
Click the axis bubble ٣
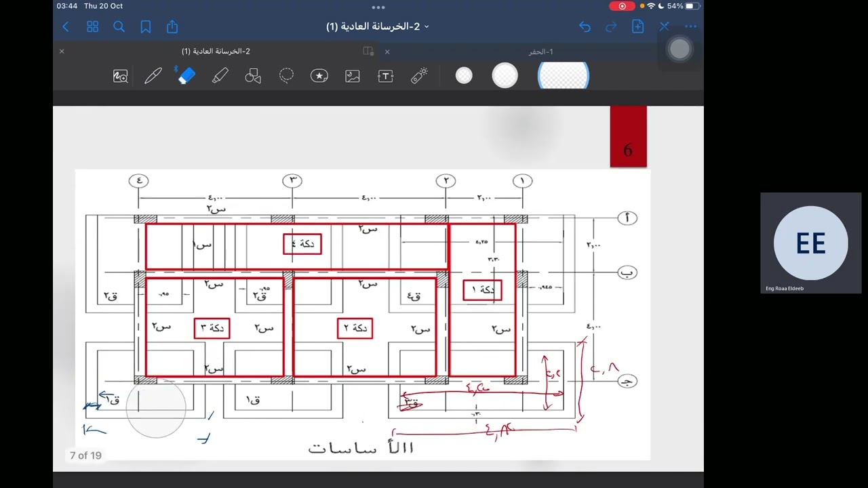[292, 181]
